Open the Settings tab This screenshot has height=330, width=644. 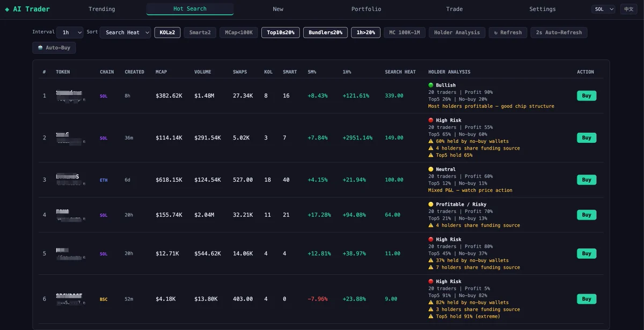(543, 9)
